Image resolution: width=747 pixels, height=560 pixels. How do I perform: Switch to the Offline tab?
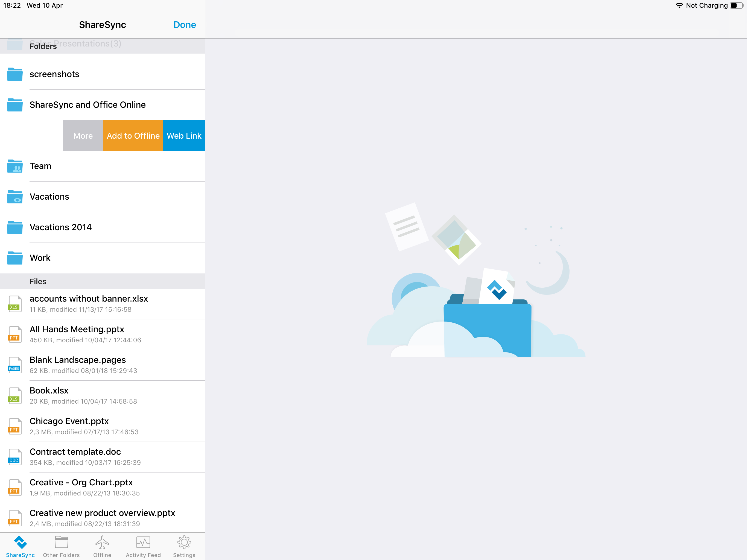pyautogui.click(x=102, y=547)
